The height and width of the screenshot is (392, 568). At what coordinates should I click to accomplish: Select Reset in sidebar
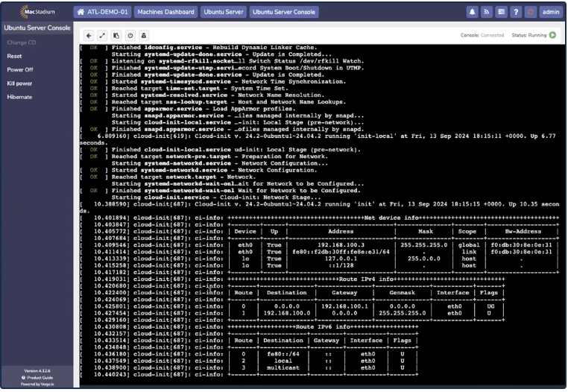[14, 56]
